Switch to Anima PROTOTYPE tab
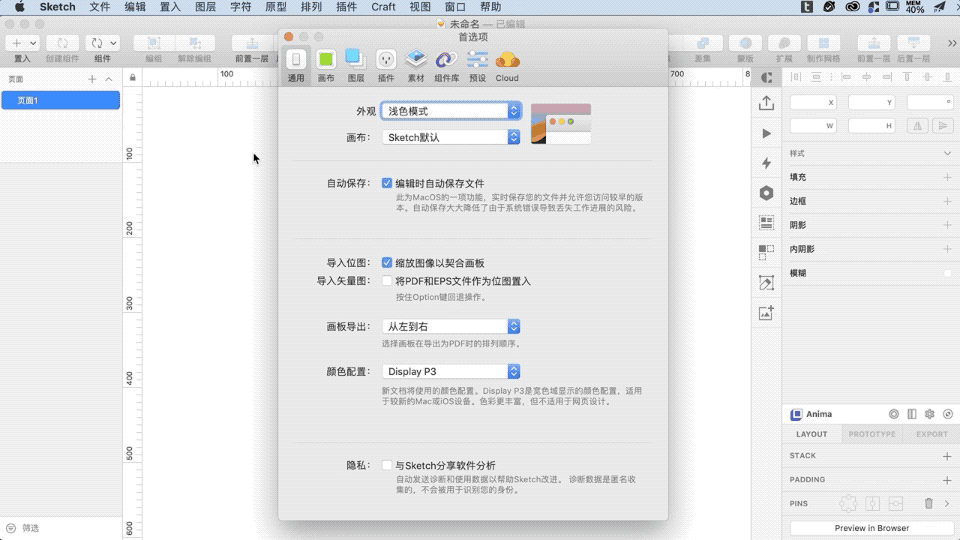The image size is (960, 540). [872, 434]
